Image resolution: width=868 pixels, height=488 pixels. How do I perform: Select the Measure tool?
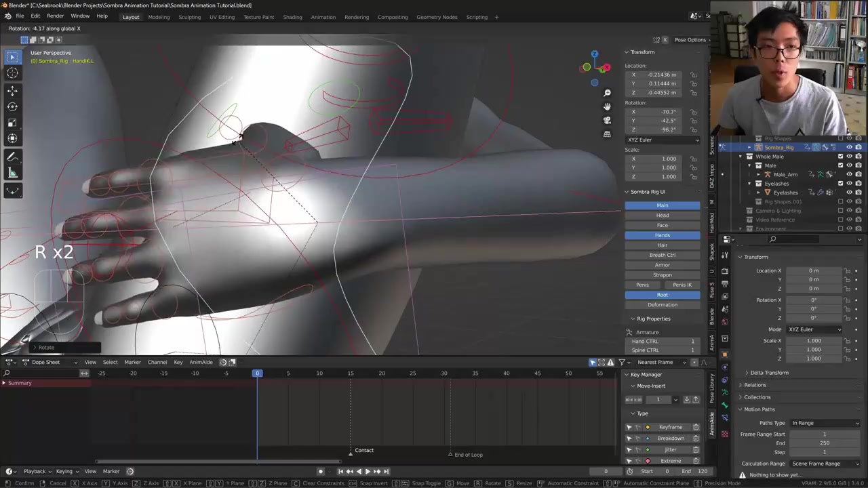pyautogui.click(x=12, y=173)
